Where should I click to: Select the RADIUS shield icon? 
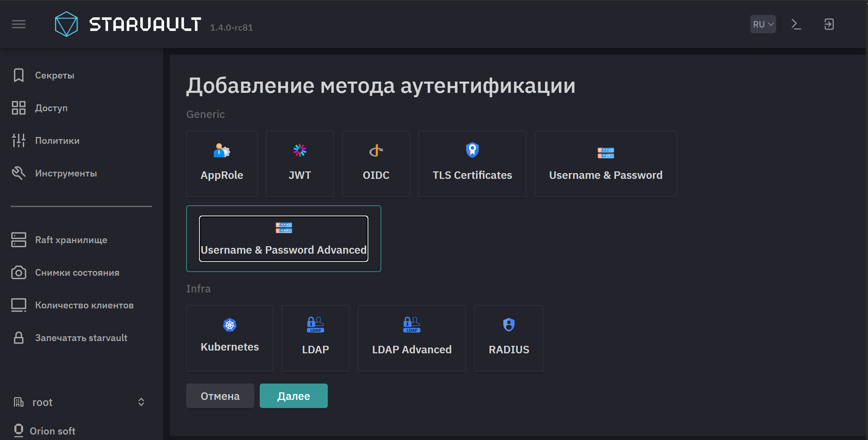[509, 324]
